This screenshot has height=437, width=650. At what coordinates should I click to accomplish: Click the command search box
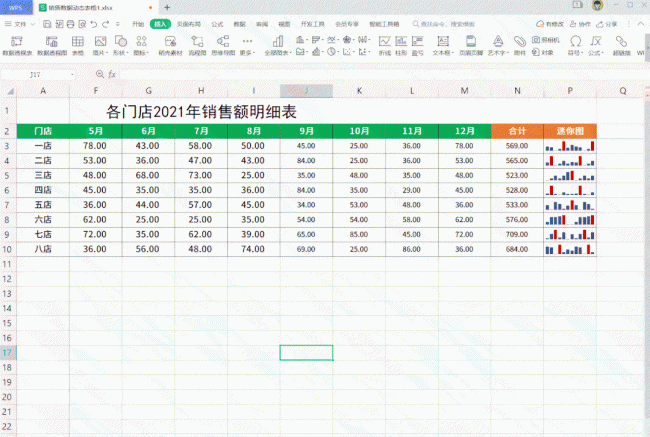pyautogui.click(x=444, y=24)
